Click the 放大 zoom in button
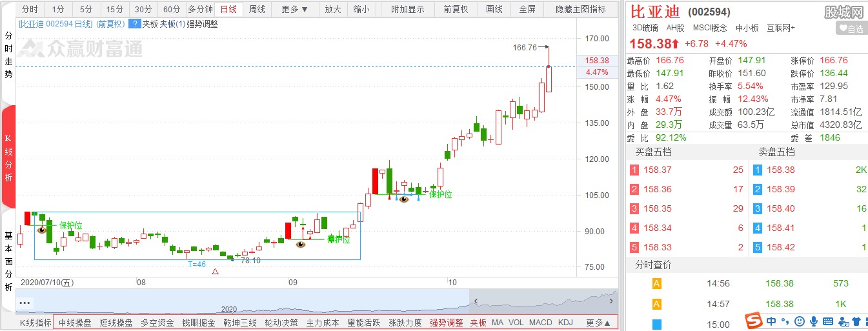Image resolution: width=868 pixels, height=331 pixels. point(333,9)
